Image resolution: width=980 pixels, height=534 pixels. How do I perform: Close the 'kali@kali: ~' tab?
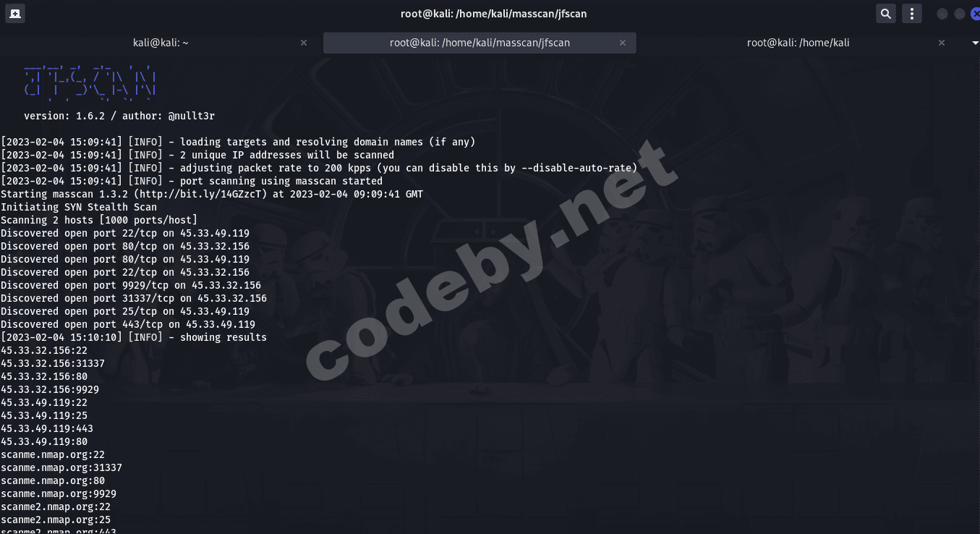304,43
